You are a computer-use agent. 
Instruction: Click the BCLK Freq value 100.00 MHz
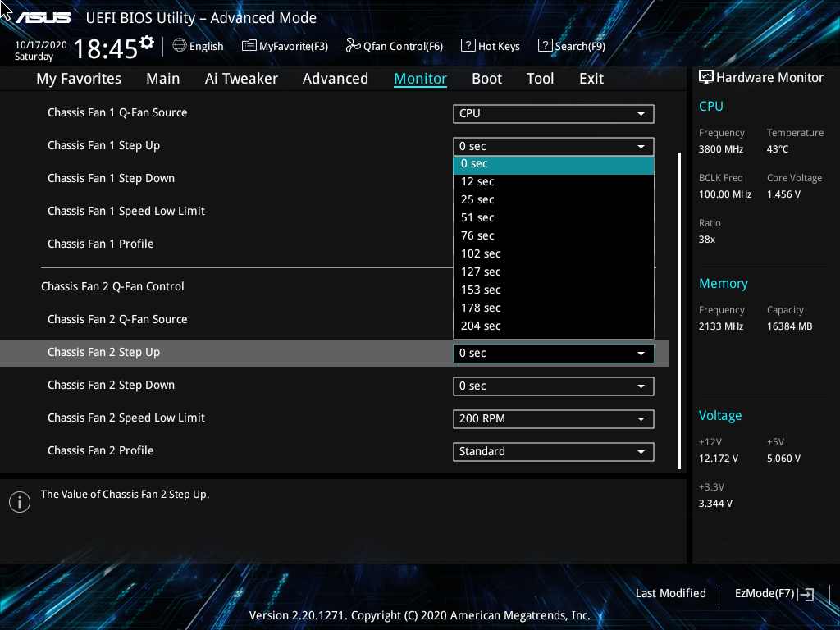[725, 194]
